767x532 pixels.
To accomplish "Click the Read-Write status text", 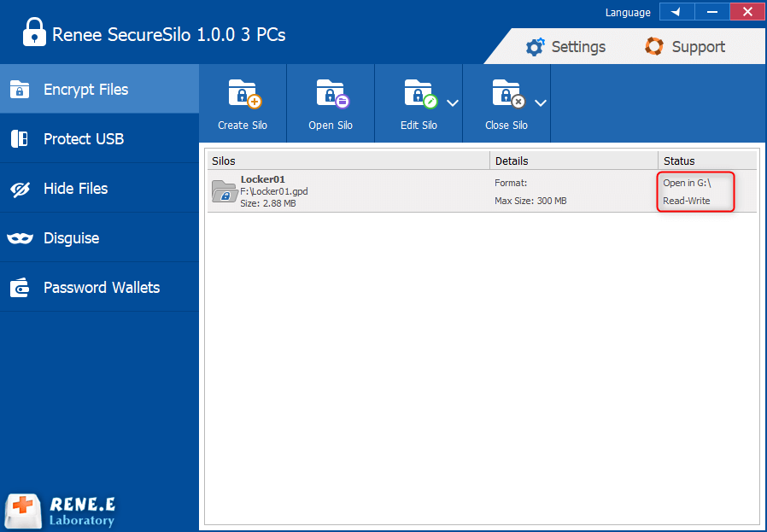I will click(687, 201).
